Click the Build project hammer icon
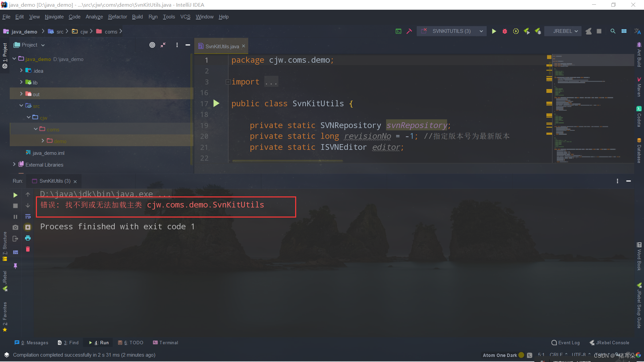644x362 pixels. 409,31
